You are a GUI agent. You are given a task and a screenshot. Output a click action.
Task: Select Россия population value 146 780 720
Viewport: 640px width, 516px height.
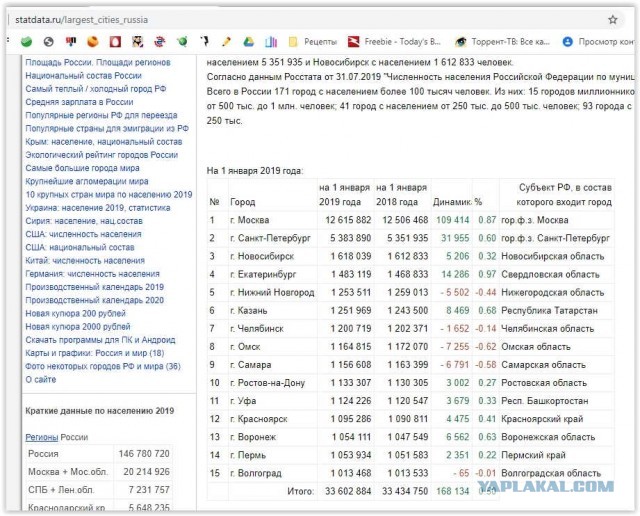point(144,454)
